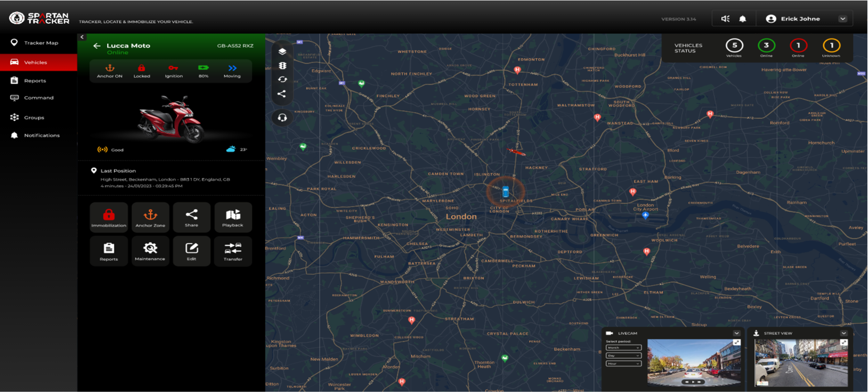Open the bell notifications icon in header
The image size is (868, 392).
[743, 19]
